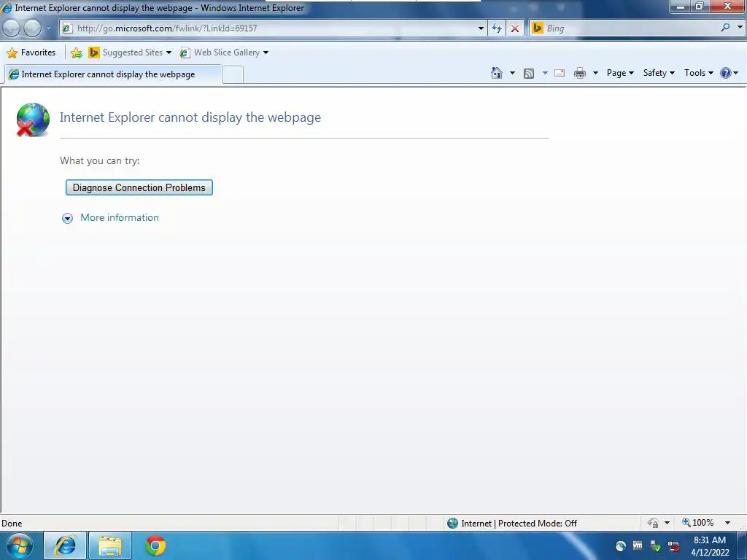Click the Back navigation arrow
This screenshot has width=747, height=560.
point(12,28)
